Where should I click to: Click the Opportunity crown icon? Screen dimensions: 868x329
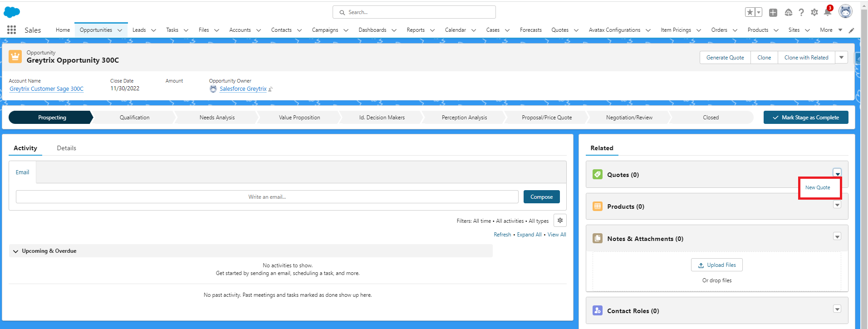point(15,57)
